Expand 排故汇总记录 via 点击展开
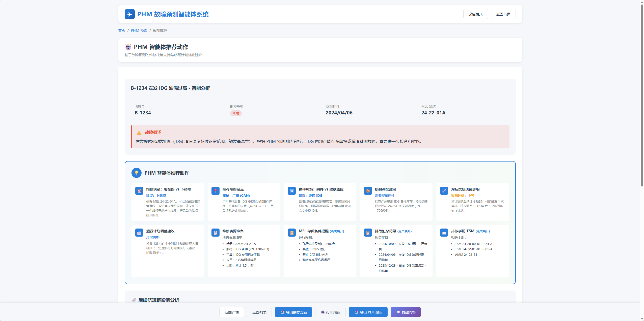The image size is (644, 321). coord(405,231)
